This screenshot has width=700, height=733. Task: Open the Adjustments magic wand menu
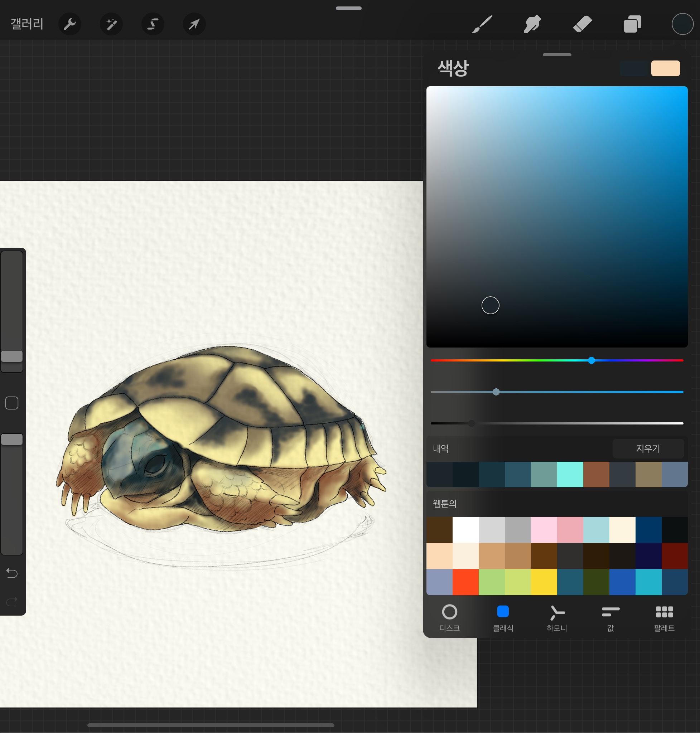point(111,24)
